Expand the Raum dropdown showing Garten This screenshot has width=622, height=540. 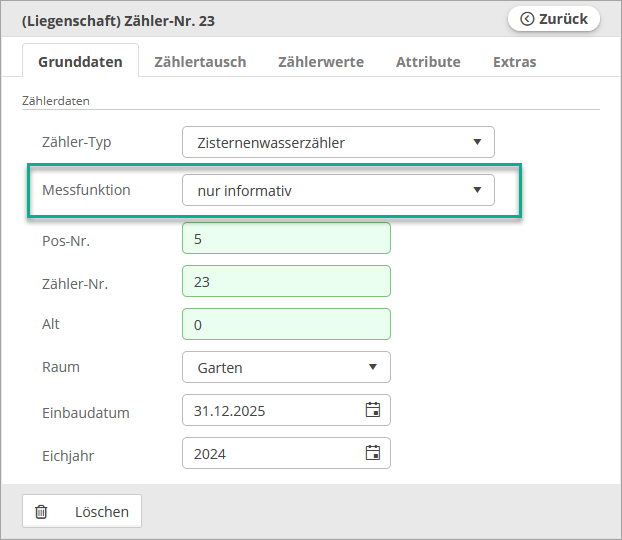[x=286, y=367]
